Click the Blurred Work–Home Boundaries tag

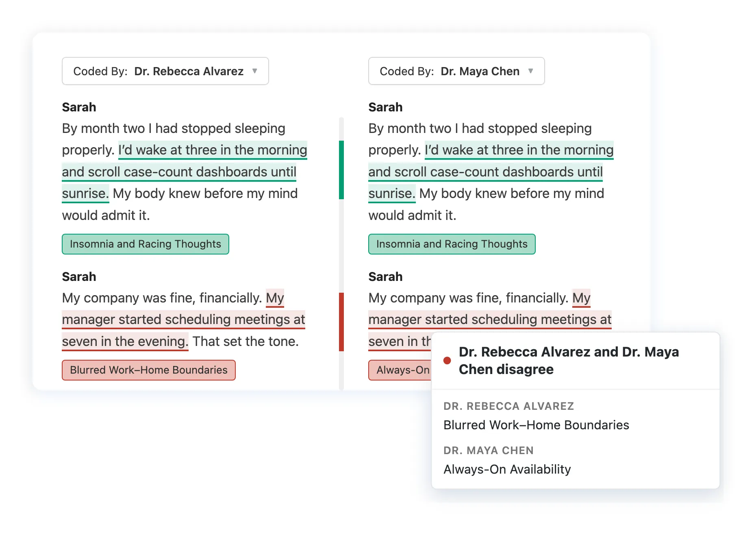click(x=149, y=370)
